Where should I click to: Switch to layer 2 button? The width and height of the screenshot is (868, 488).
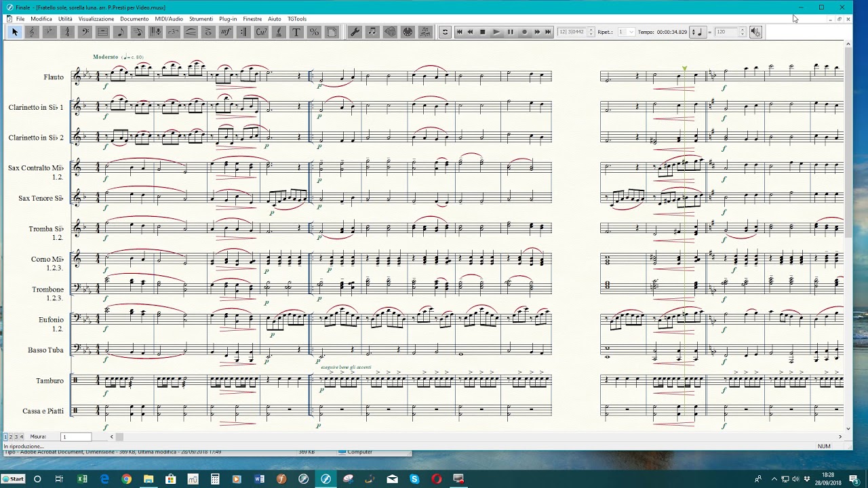point(11,437)
